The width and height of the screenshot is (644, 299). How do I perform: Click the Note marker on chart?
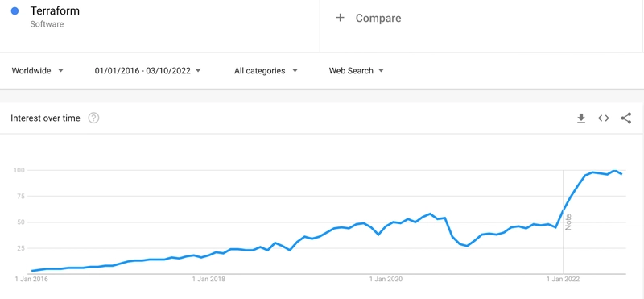point(568,222)
